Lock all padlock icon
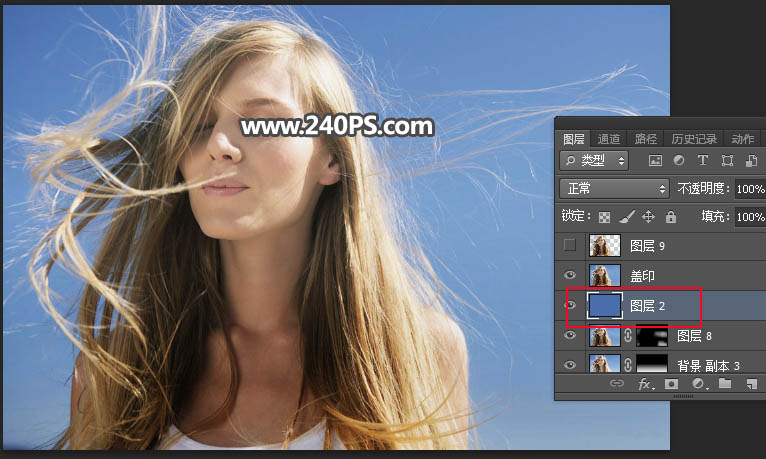The image size is (766, 459). click(671, 216)
